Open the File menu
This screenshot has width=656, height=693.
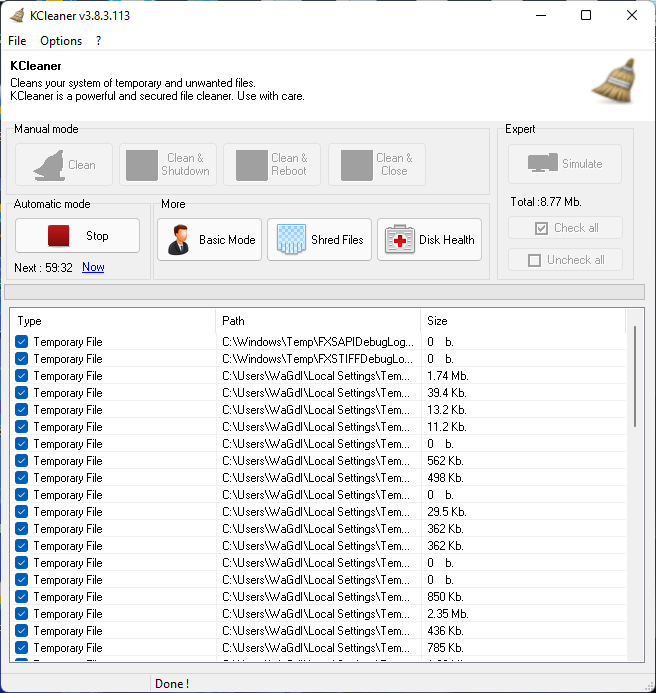click(x=17, y=41)
